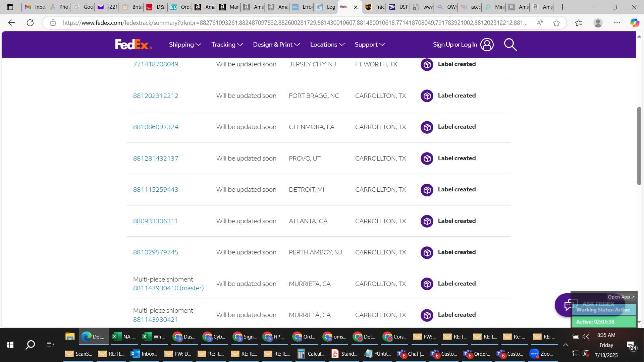
Task: Open a new browser tab
Action: coord(562,7)
